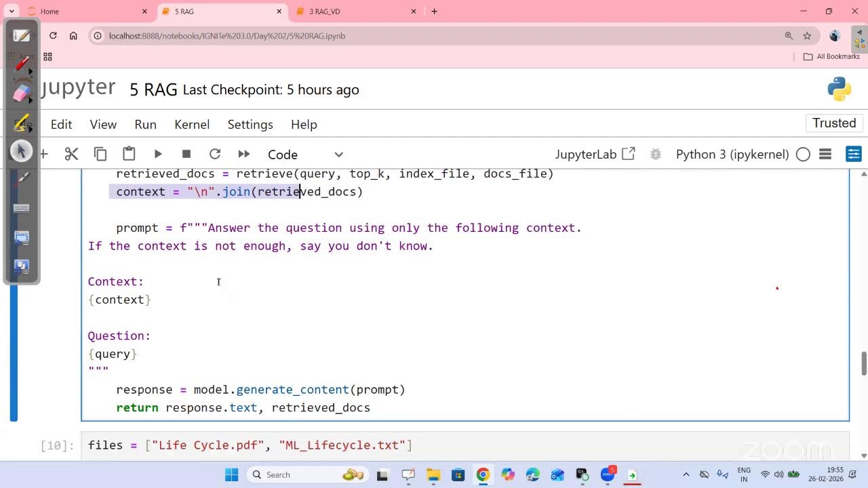
Task: Select the eraser annotation tool
Action: [x=22, y=94]
